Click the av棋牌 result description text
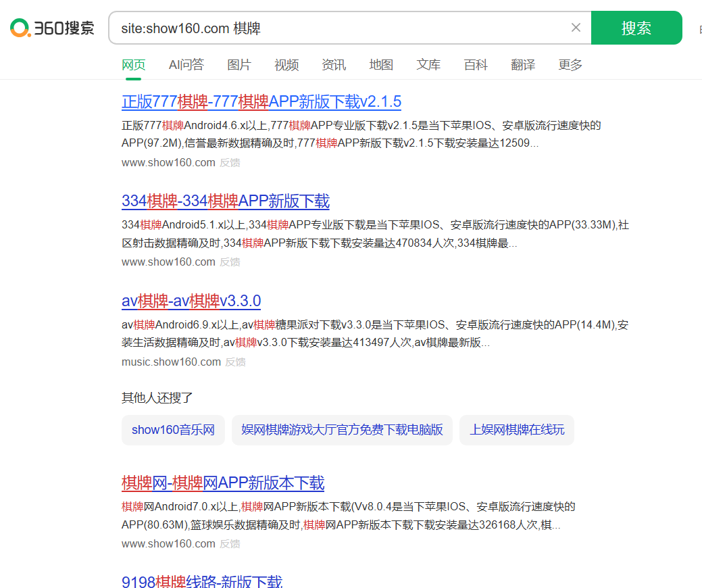 [375, 334]
